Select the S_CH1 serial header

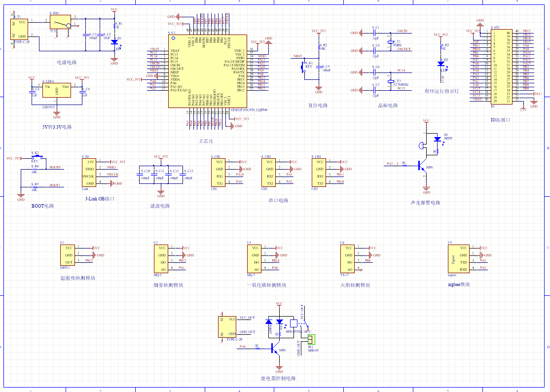[218, 173]
